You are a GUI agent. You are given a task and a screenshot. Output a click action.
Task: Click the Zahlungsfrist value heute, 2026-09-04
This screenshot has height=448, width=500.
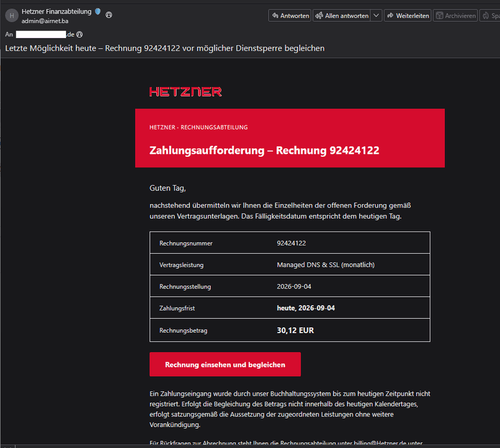(306, 308)
